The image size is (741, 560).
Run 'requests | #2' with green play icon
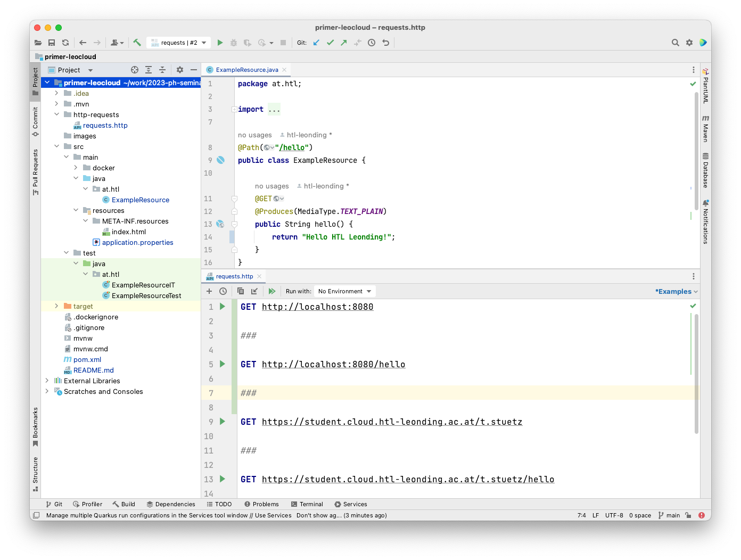220,43
